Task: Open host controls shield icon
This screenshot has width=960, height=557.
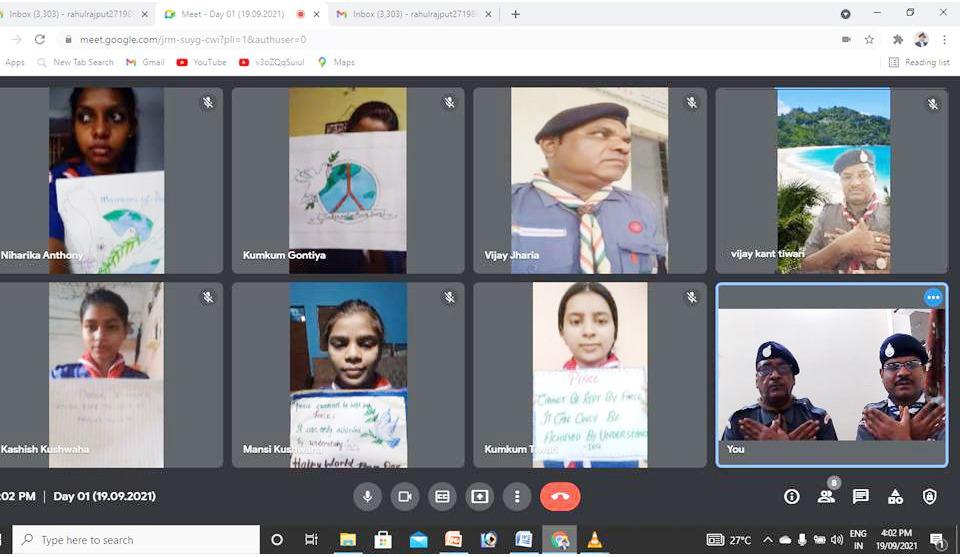Action: 929,496
